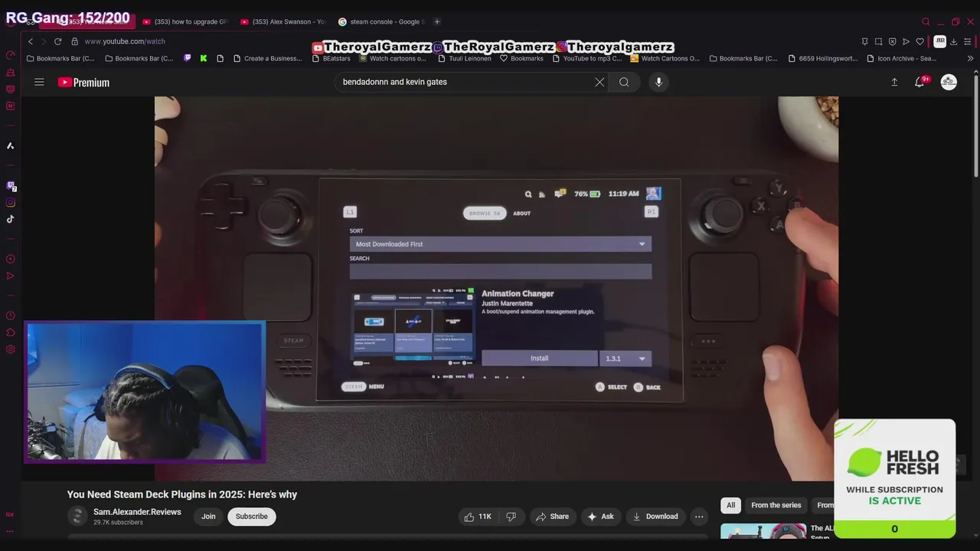Select the From the series chip

click(x=776, y=505)
